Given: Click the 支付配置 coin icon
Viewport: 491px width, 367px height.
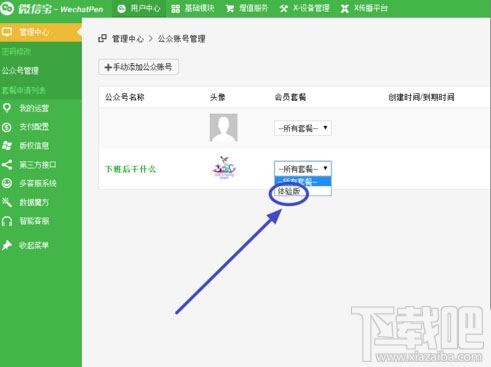Looking at the screenshot, I should (x=7, y=127).
